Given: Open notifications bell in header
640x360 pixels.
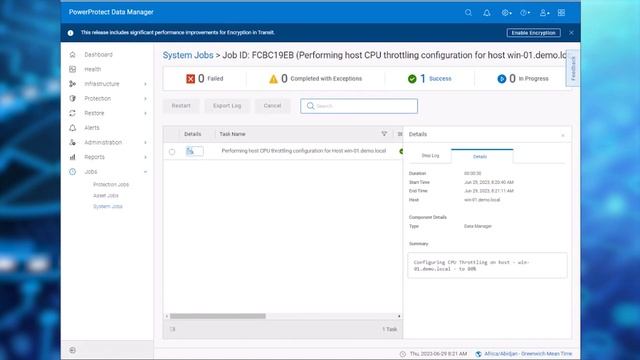Looking at the screenshot, I should [487, 13].
